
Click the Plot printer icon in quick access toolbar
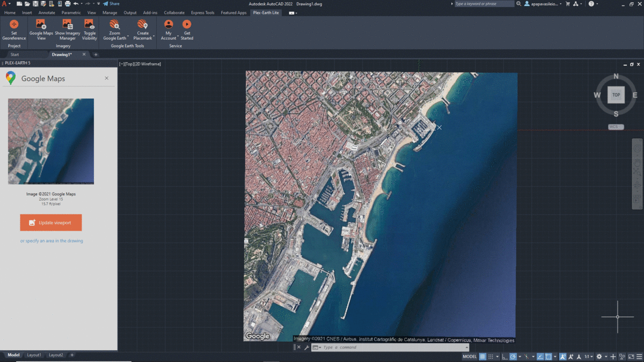pos(68,4)
